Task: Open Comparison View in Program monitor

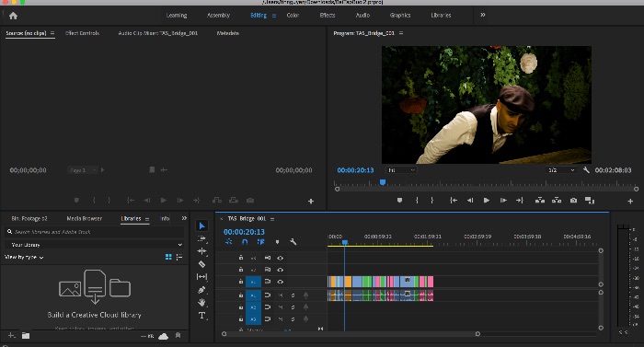Action: tap(590, 201)
